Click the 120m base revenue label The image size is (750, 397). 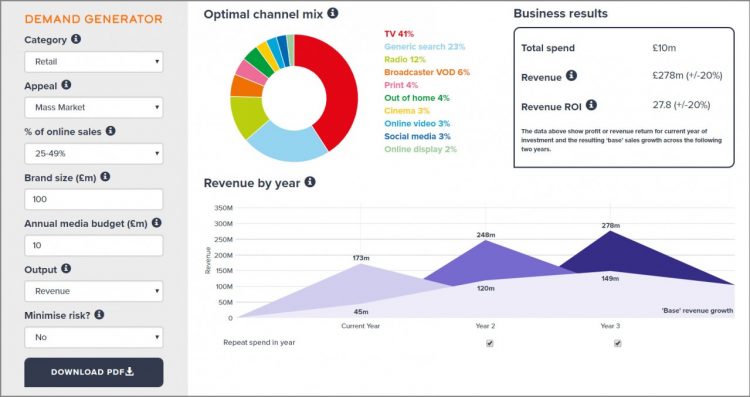(485, 288)
